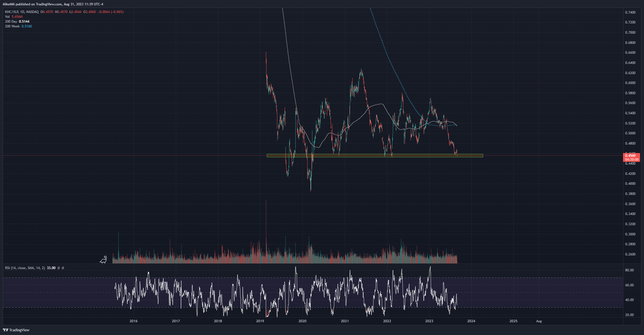Screen dimensions: 644x335
Task: Select the KHC/XLP symbol title in legend
Action: [22, 12]
